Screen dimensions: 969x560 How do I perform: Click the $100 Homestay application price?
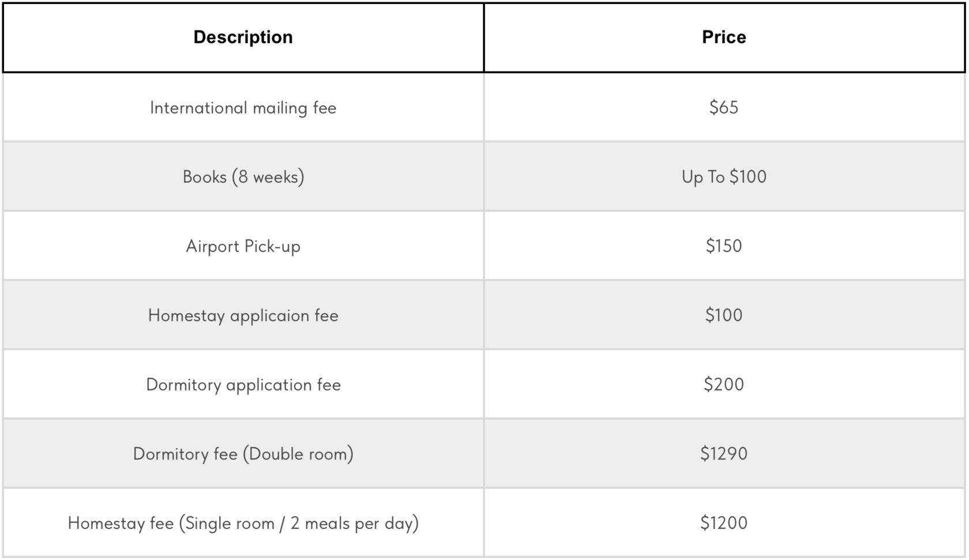(x=724, y=315)
